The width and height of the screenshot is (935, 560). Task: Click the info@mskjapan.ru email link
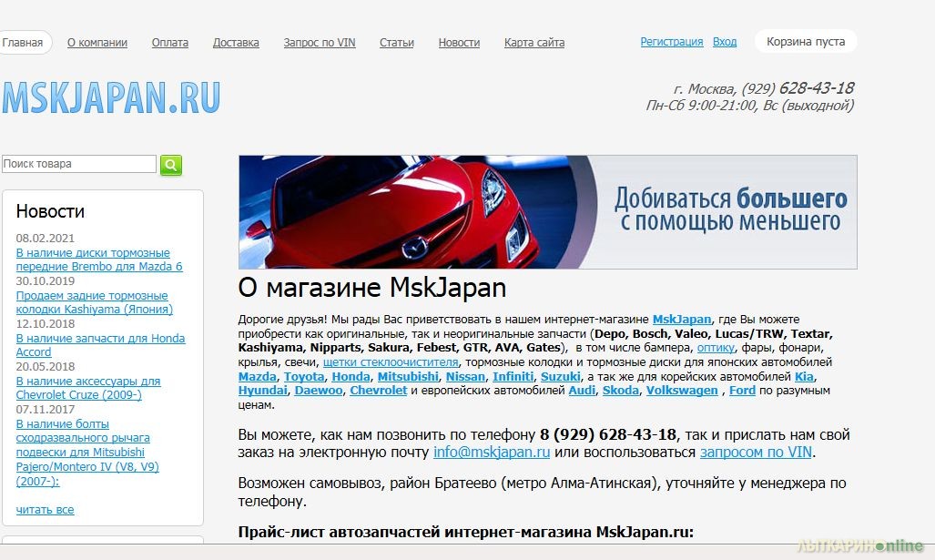coord(492,452)
